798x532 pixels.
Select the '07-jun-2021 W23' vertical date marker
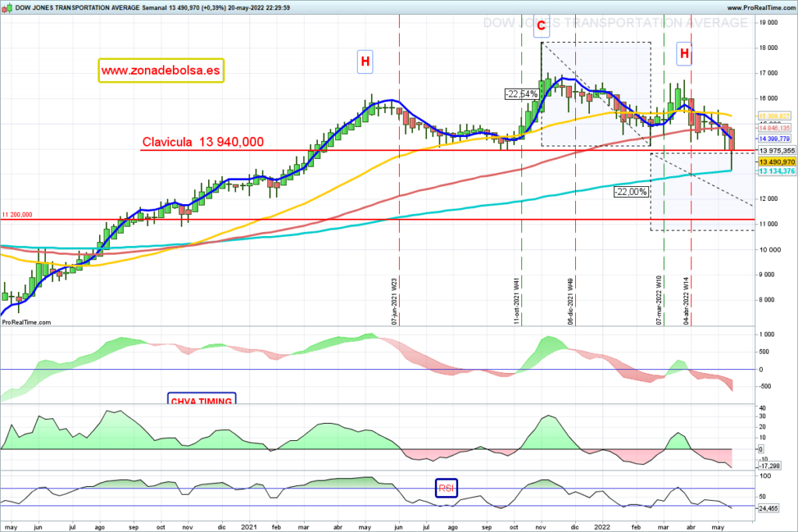pos(394,301)
